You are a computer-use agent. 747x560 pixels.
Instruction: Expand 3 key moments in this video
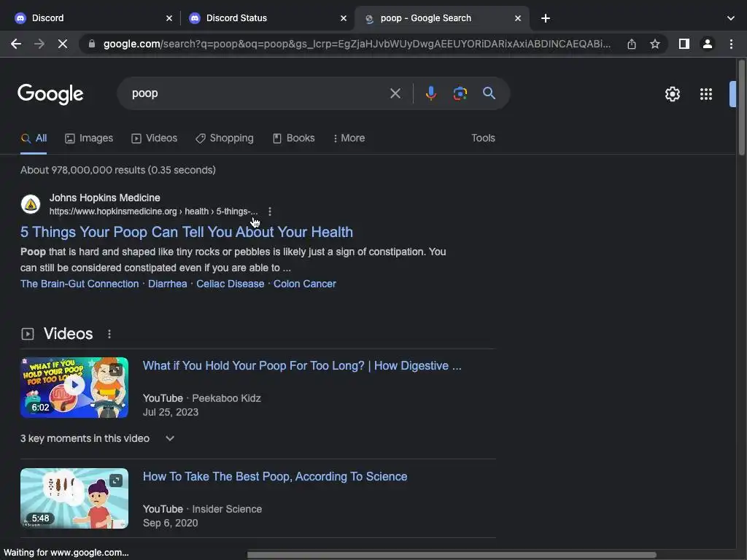[97, 438]
